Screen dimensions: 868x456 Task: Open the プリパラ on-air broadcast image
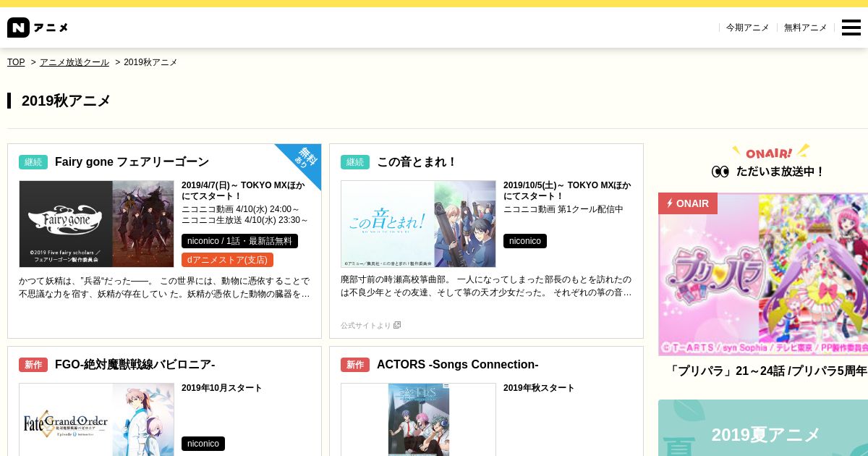[x=763, y=274]
